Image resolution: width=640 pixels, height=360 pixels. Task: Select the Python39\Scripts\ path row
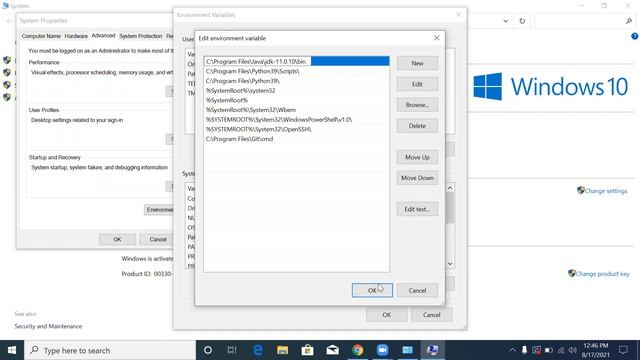[x=296, y=71]
